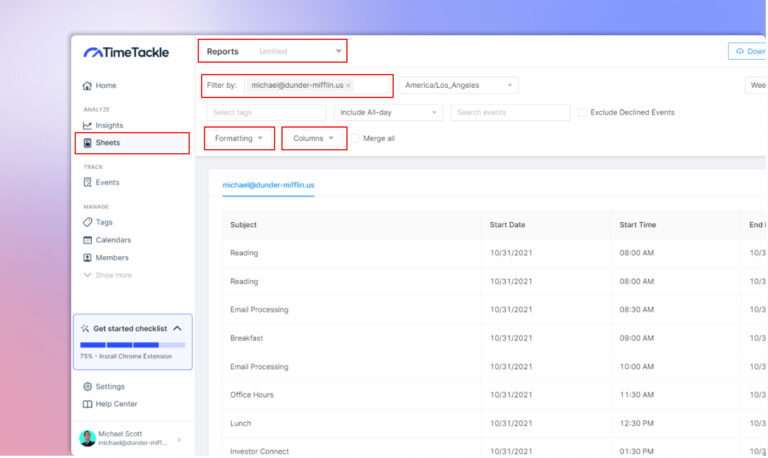Click Michael Scott's profile avatar

88,438
